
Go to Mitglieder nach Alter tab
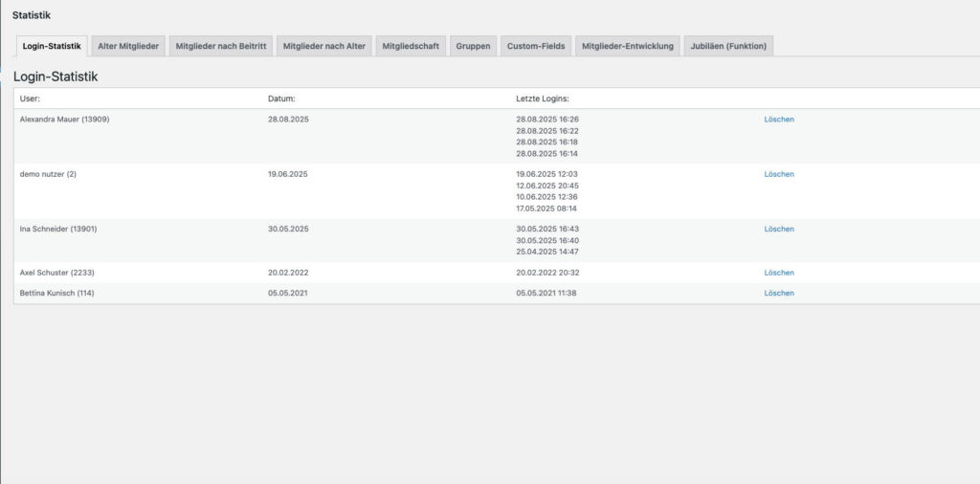tap(324, 46)
